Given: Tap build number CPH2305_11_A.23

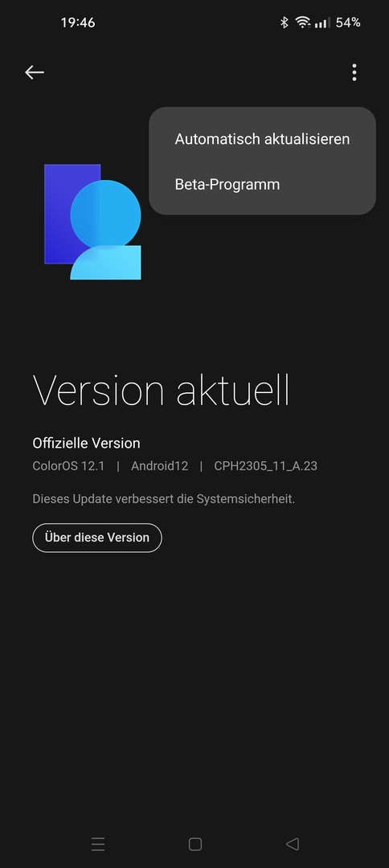Looking at the screenshot, I should (265, 466).
